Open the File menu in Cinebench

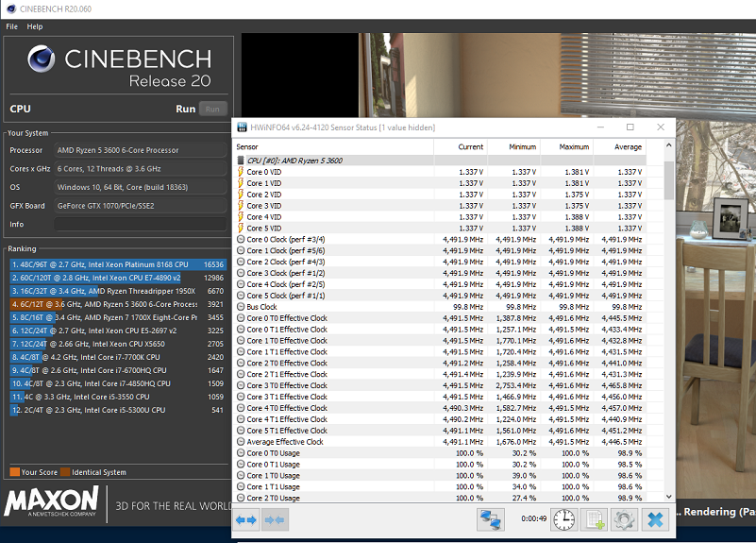11,26
